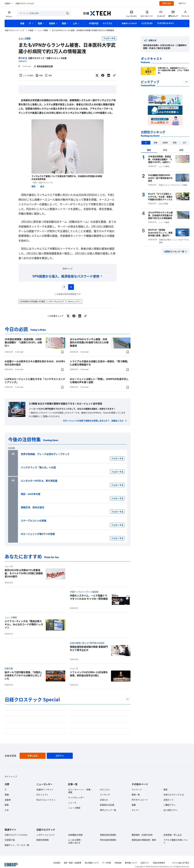Viewport: 194px width, 868px height.
Task: Open next page VPN装置から侵入 link
Action: coord(67,276)
